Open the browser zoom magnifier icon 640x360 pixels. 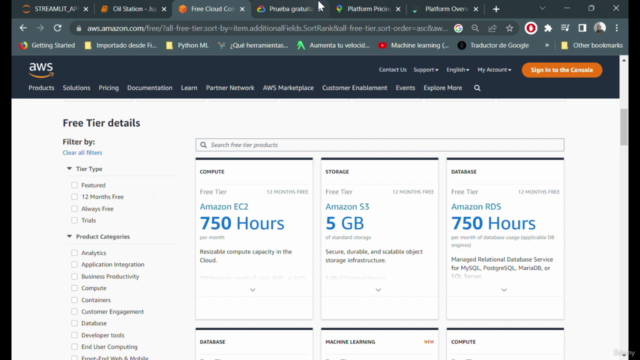pyautogui.click(x=475, y=28)
